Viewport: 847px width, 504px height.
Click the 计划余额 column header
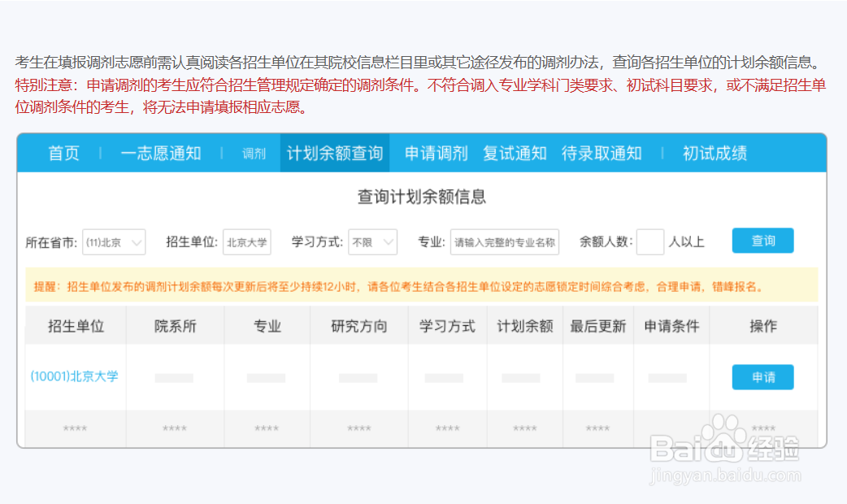click(x=524, y=326)
